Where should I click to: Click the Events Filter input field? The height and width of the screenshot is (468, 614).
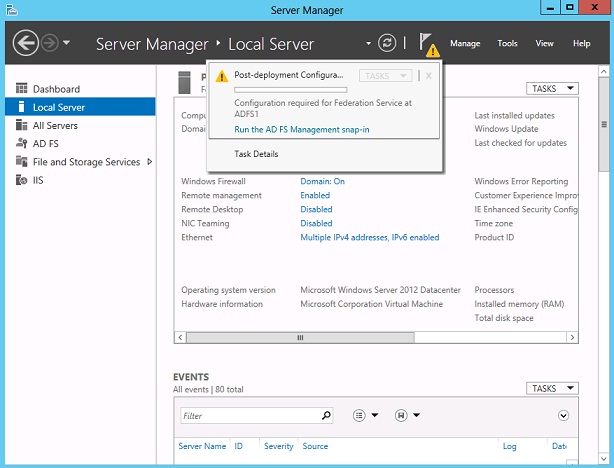pos(256,416)
